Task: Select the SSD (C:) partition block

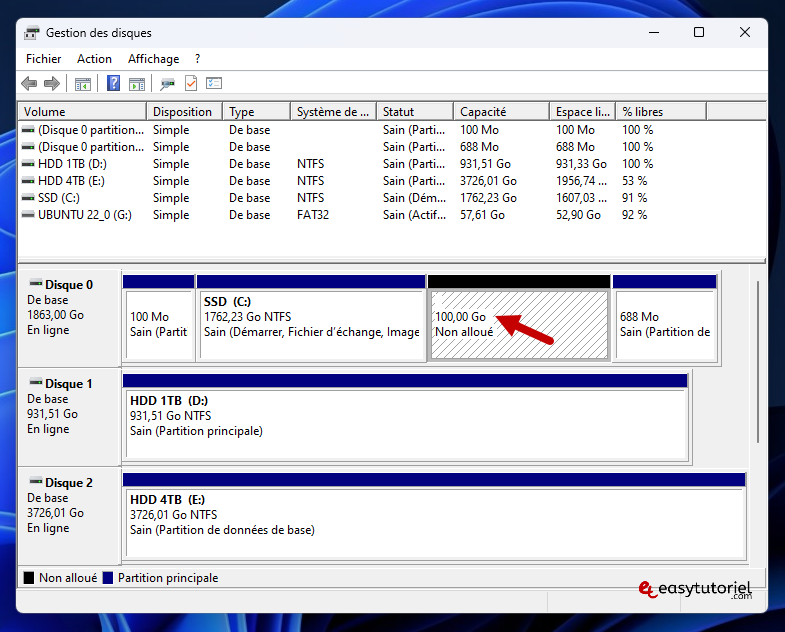Action: click(311, 319)
